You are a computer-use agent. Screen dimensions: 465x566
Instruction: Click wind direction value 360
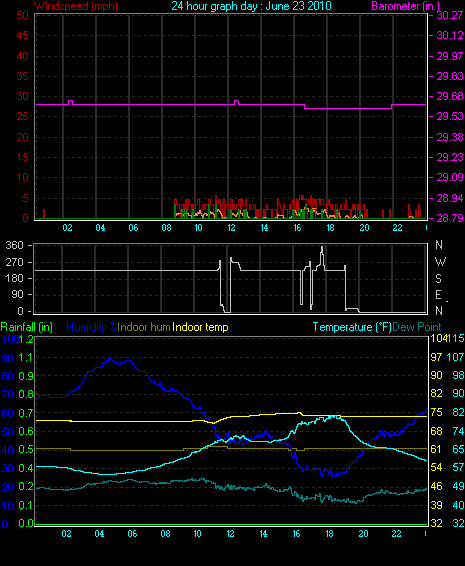point(14,245)
